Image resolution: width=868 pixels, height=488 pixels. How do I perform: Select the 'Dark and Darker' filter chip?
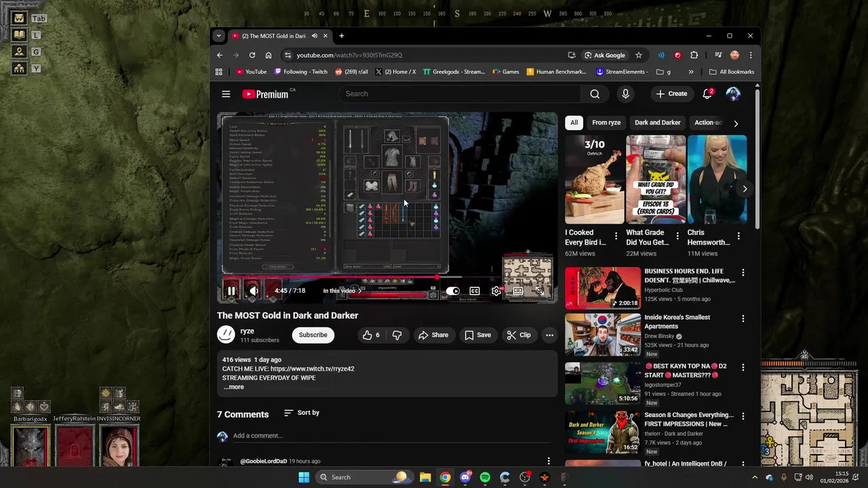[657, 123]
